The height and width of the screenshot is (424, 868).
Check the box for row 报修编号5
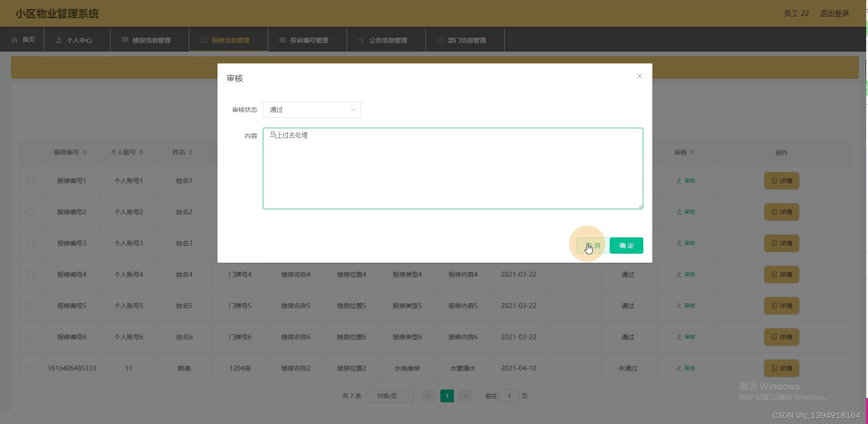point(31,306)
